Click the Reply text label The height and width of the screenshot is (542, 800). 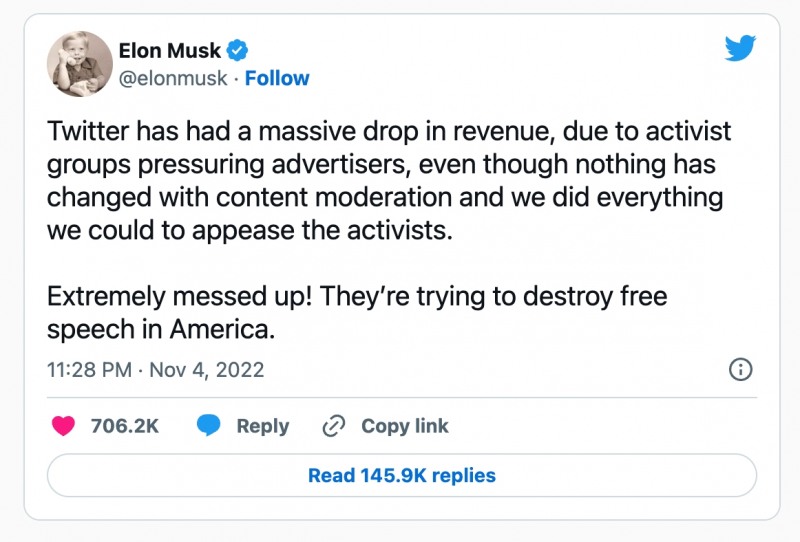point(262,426)
